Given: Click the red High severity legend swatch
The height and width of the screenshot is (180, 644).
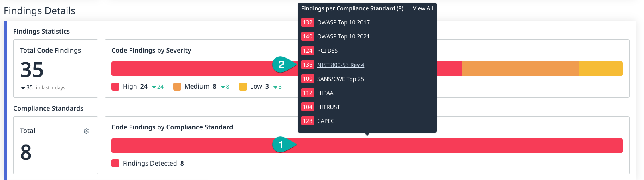Looking at the screenshot, I should tap(115, 87).
